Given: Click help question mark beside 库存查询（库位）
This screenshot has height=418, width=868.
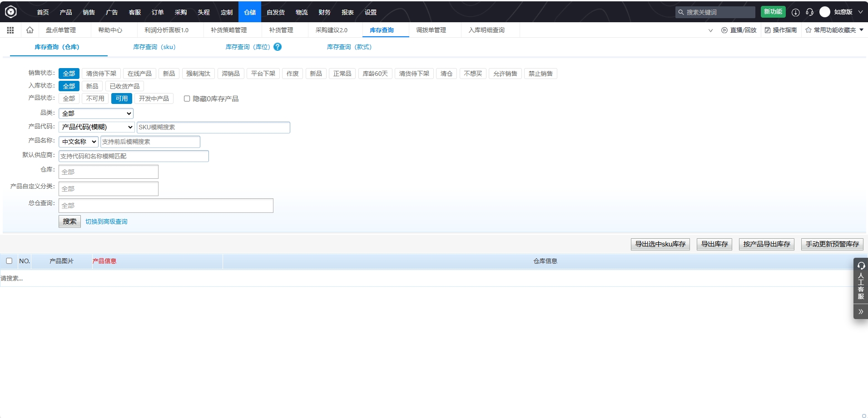Looking at the screenshot, I should [x=278, y=47].
